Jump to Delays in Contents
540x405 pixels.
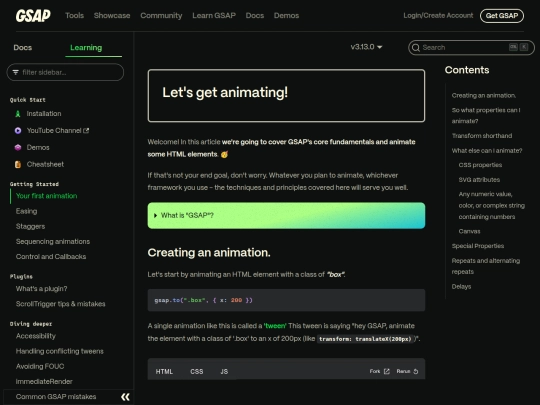coord(461,287)
